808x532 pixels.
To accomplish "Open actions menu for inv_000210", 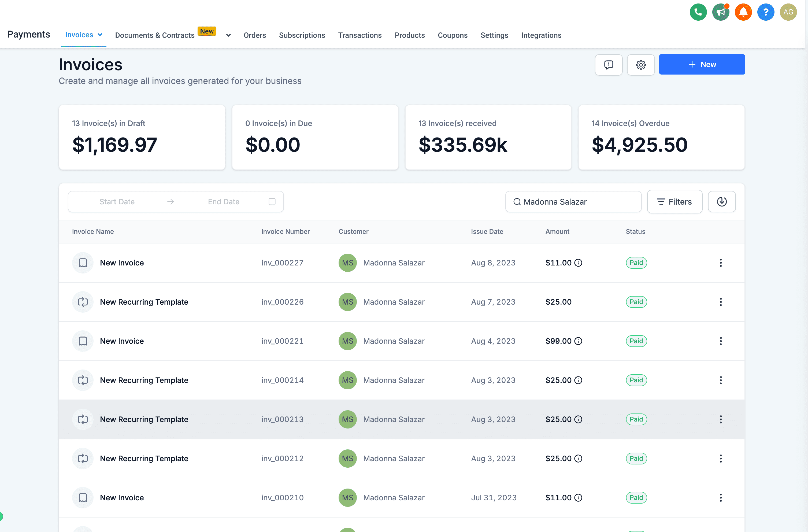I will pyautogui.click(x=721, y=498).
